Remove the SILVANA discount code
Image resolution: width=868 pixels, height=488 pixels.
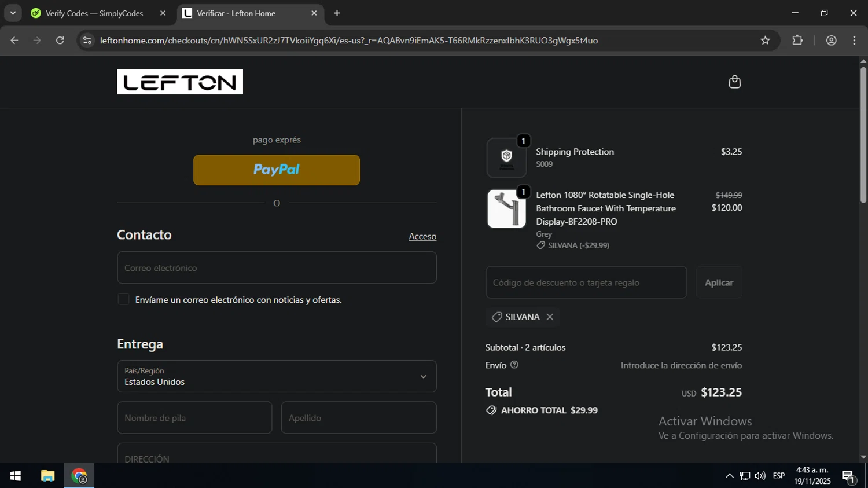(x=550, y=317)
